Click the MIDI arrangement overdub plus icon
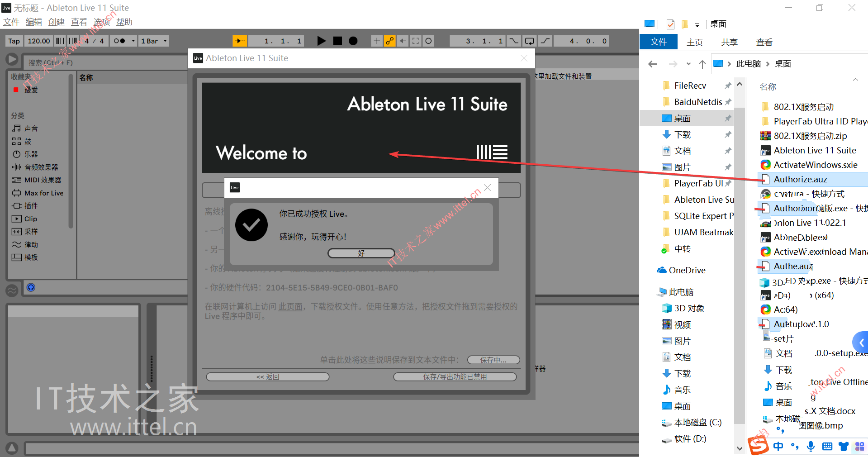Image resolution: width=868 pixels, height=457 pixels. [376, 41]
